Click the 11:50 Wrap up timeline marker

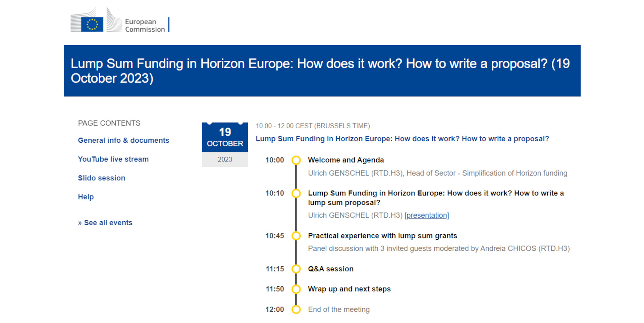click(x=296, y=289)
